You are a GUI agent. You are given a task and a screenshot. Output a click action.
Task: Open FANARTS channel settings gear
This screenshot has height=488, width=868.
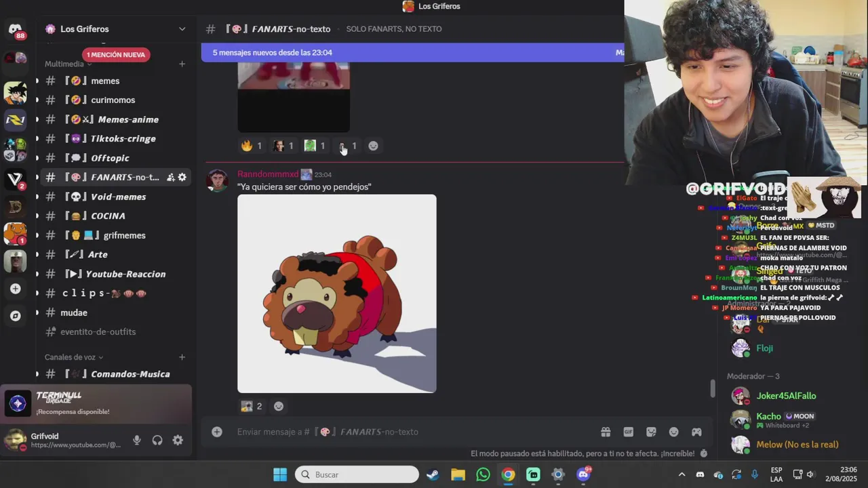tap(182, 177)
